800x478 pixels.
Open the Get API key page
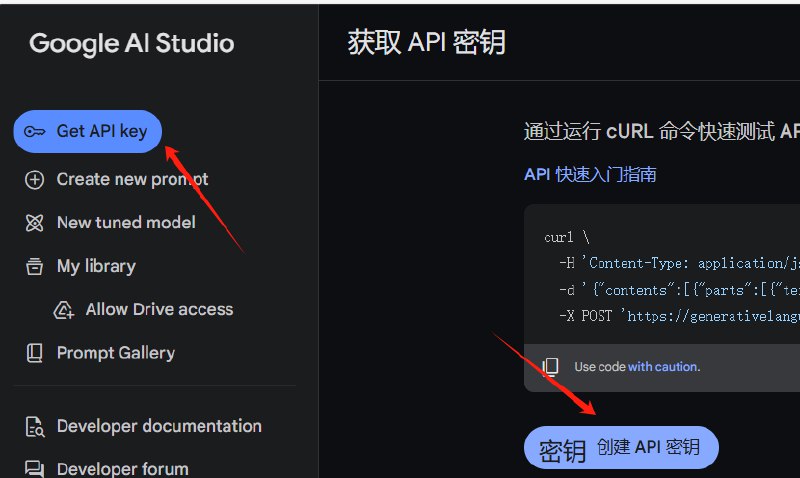(87, 132)
